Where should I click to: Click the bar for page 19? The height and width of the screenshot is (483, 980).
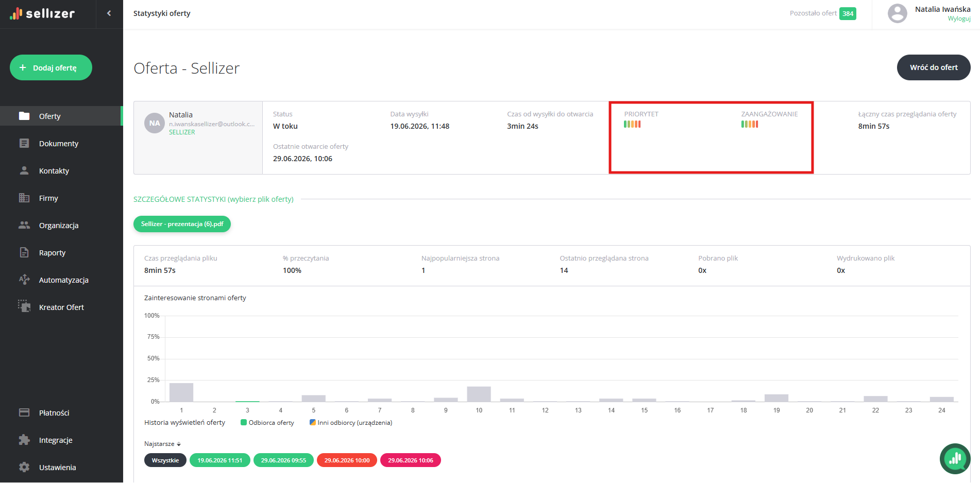coord(776,398)
